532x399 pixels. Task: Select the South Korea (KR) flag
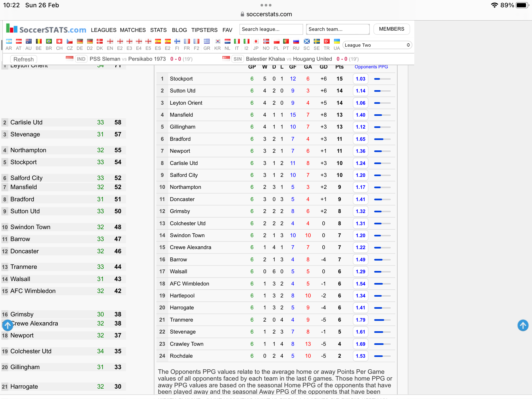pyautogui.click(x=218, y=42)
